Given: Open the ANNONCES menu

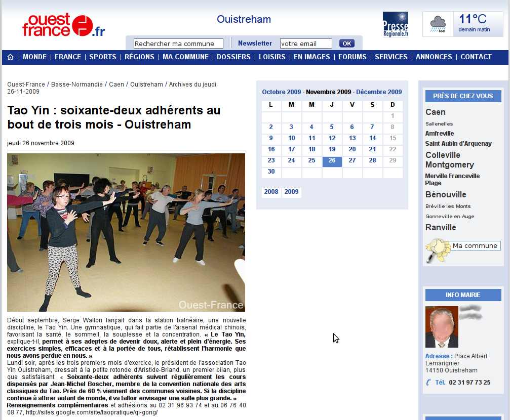Looking at the screenshot, I should tap(434, 57).
